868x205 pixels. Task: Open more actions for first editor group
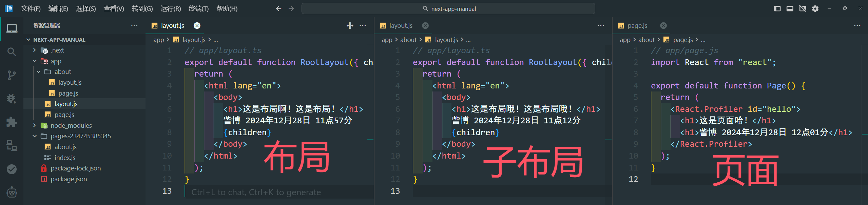(x=363, y=25)
